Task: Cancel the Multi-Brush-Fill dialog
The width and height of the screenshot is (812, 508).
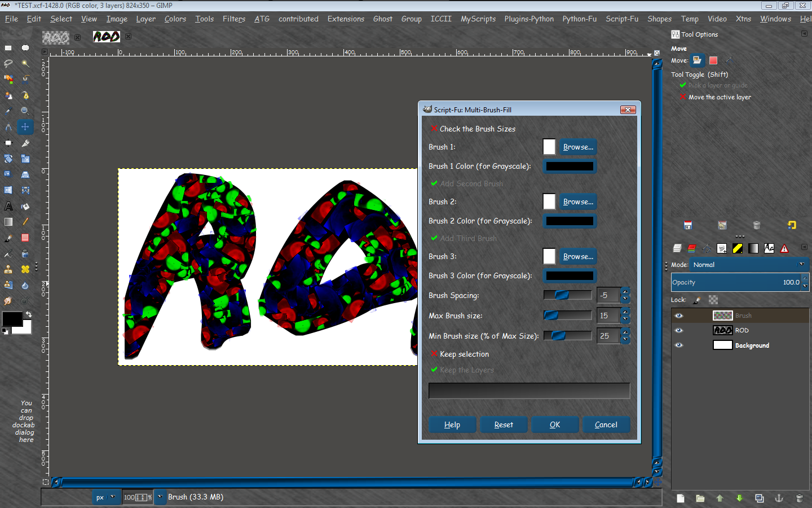Action: coord(606,424)
